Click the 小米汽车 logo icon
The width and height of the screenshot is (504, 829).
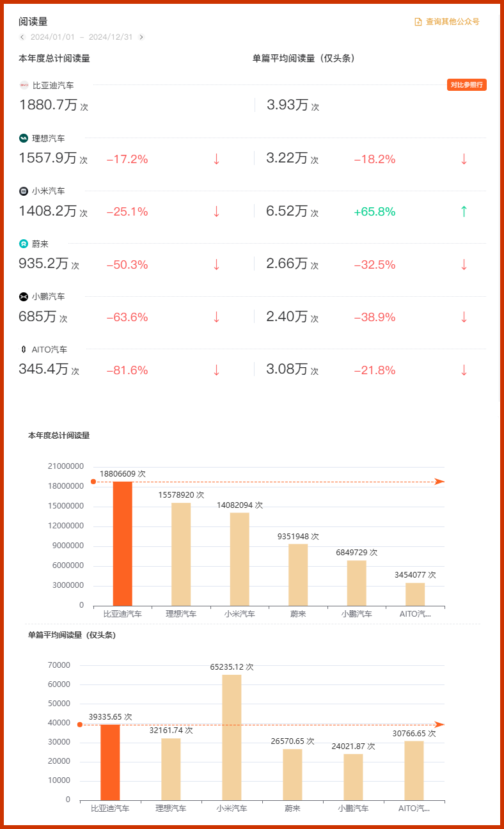24,191
